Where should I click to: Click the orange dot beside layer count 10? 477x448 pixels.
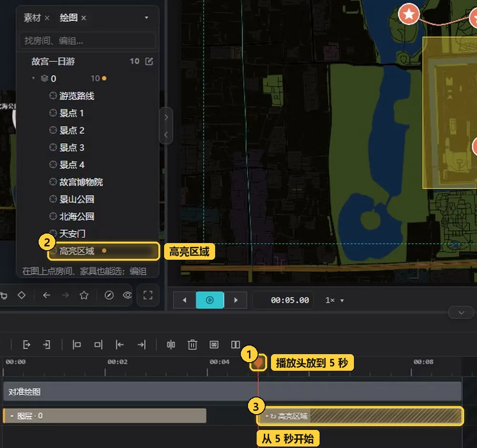click(x=104, y=79)
